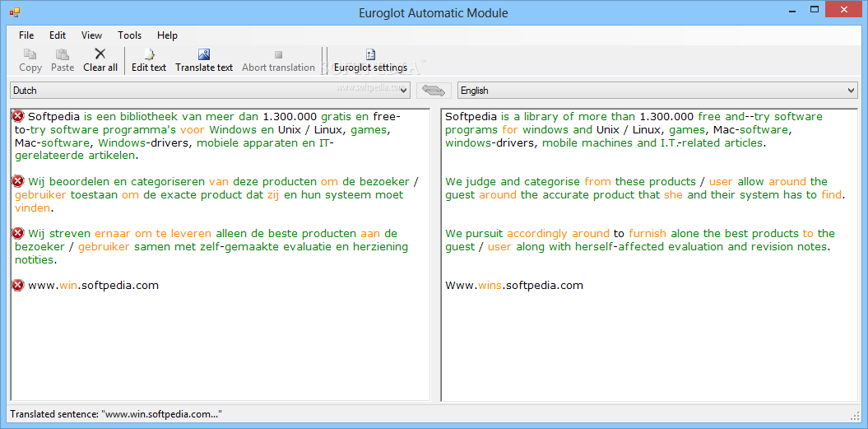Click the status bar 'Translated sentence' message

[116, 414]
